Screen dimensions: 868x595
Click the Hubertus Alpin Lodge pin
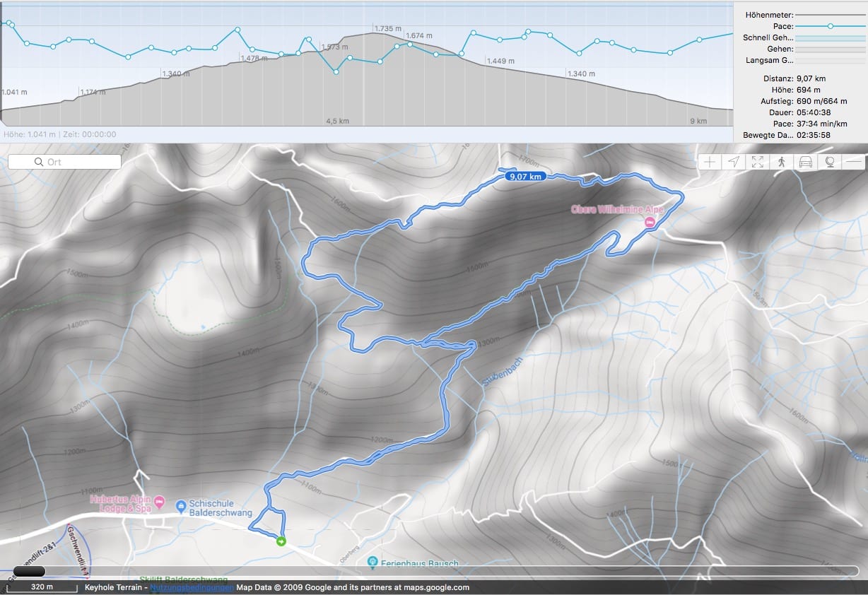[x=159, y=502]
